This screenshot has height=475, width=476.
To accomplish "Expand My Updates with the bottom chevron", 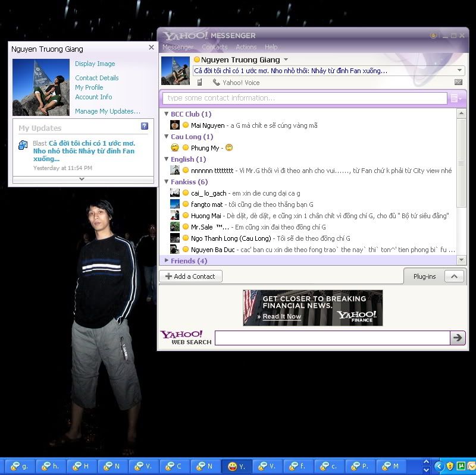I will tap(82, 179).
